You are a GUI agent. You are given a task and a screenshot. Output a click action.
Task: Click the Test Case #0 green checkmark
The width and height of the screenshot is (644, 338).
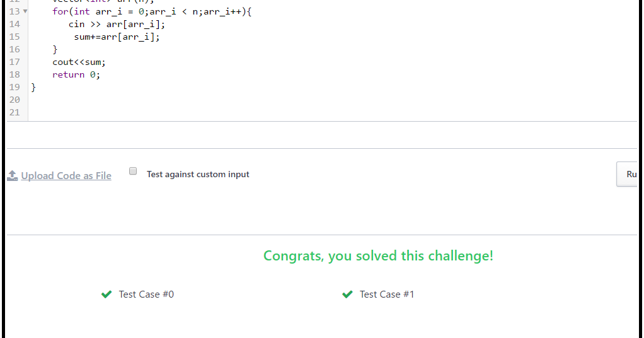[x=106, y=294]
